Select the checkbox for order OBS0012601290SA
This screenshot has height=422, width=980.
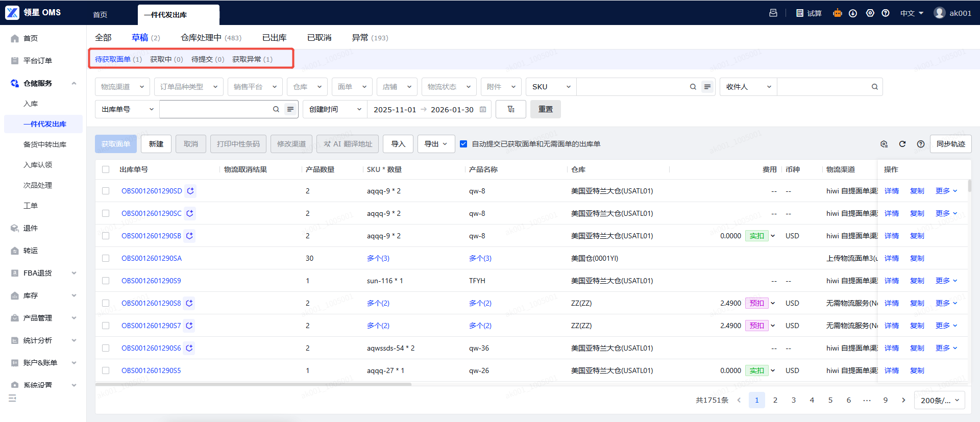coord(106,258)
